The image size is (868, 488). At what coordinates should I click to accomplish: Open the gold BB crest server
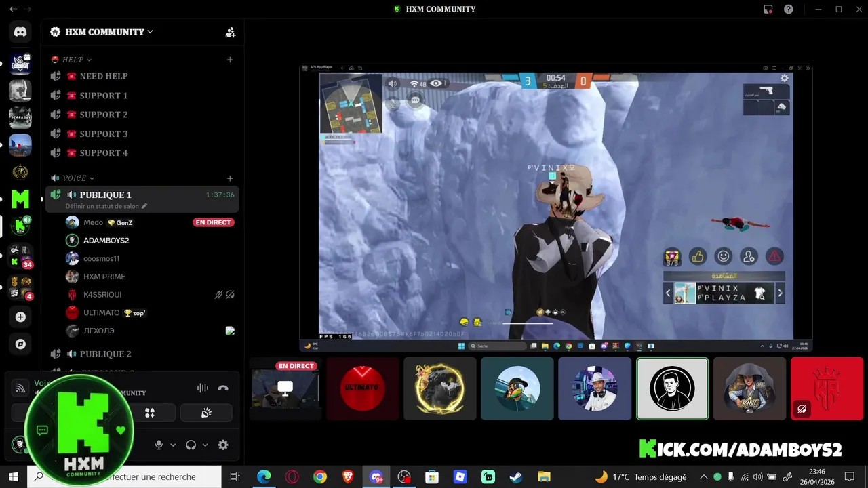coord(20,172)
